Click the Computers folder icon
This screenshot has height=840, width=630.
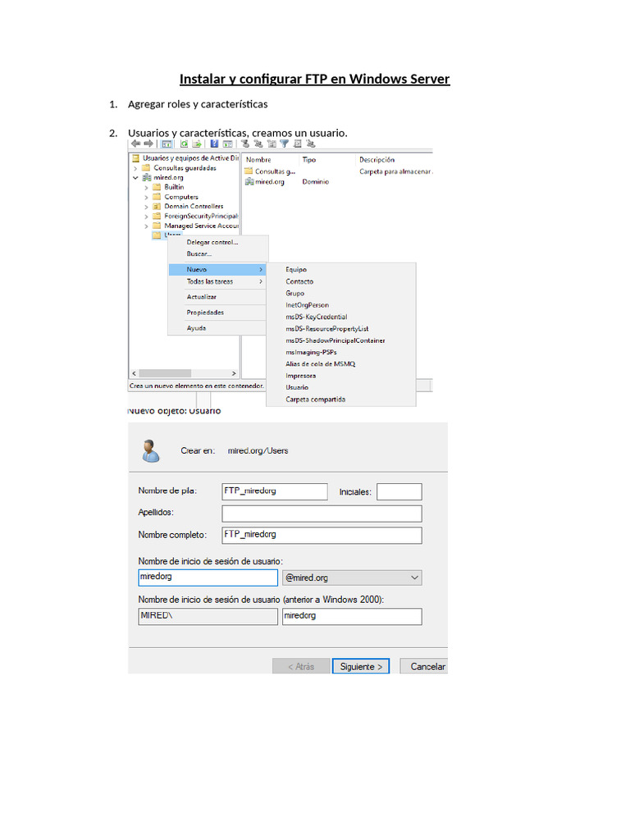click(157, 197)
